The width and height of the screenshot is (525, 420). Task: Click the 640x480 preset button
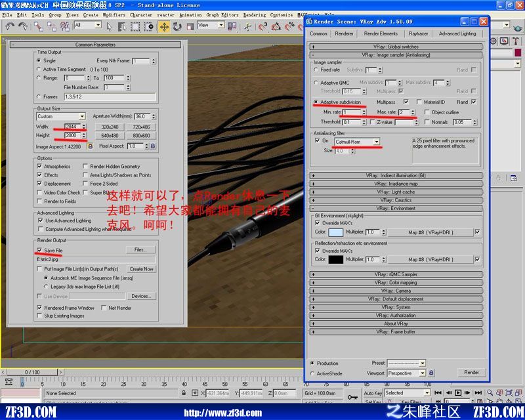(110, 136)
